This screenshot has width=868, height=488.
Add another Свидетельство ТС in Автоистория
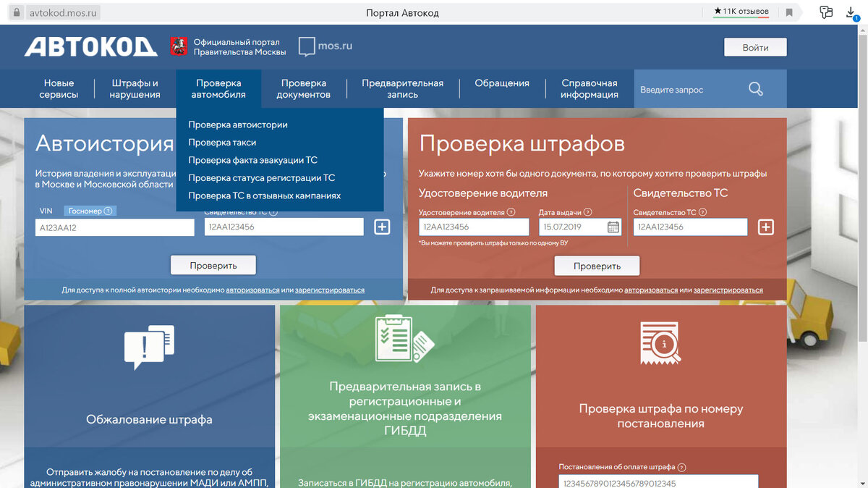(x=382, y=227)
